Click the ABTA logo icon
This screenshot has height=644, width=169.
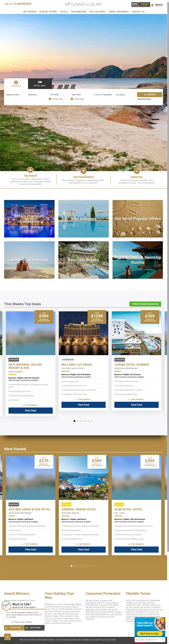[x=159, y=4]
